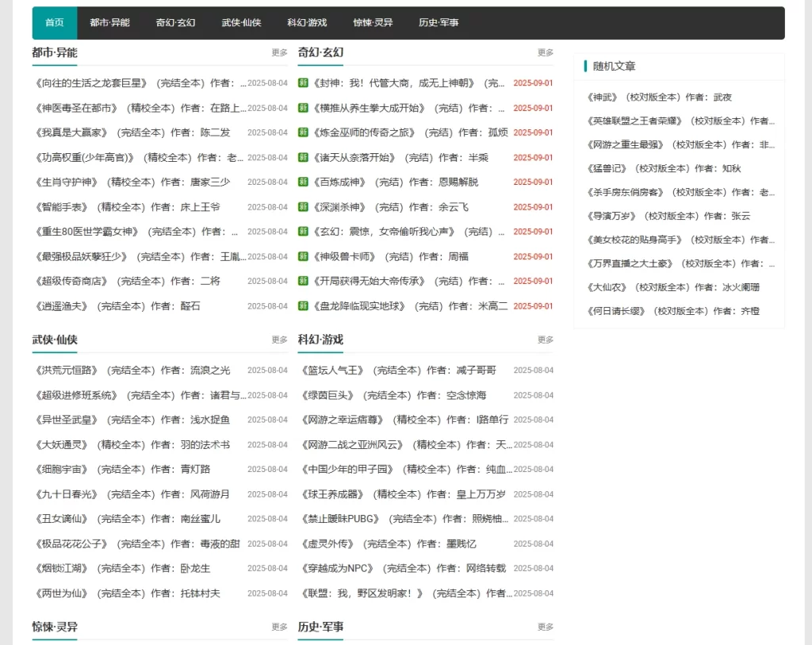The image size is (812, 645).
Task: Open the 科幻·游戏 navigation tab
Action: click(306, 23)
